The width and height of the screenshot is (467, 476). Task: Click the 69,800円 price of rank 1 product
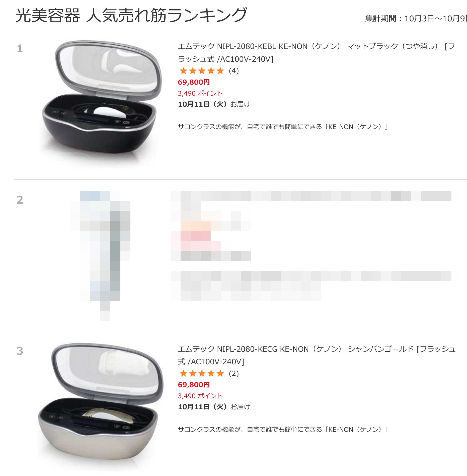tap(194, 82)
